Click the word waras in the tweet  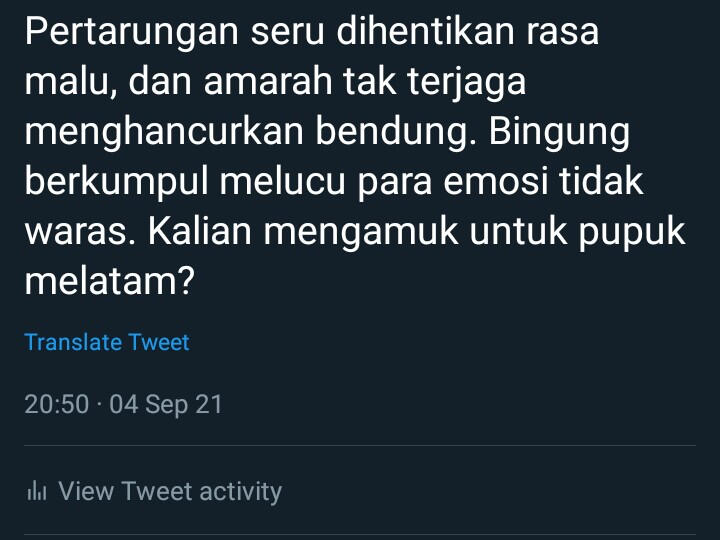click(76, 231)
